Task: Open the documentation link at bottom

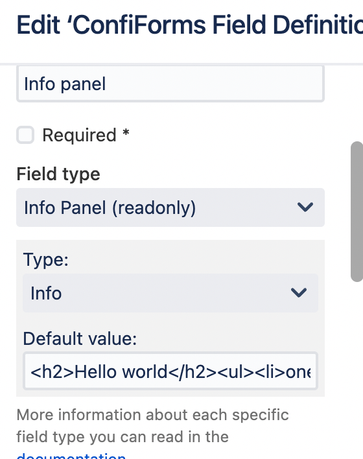Action: pos(71,455)
